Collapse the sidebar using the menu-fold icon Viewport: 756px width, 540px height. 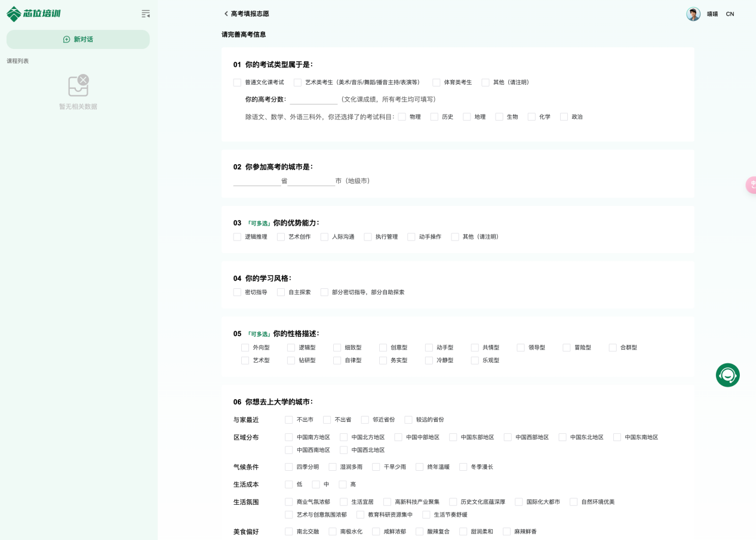[x=146, y=14]
